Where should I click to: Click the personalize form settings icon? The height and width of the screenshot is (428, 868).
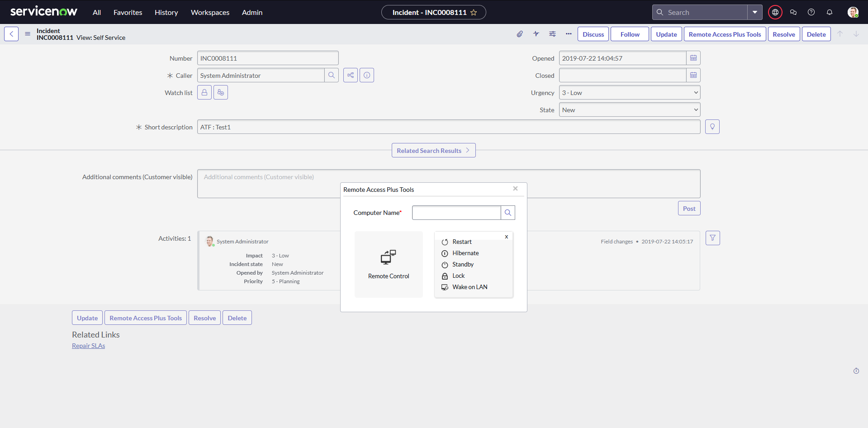[552, 34]
